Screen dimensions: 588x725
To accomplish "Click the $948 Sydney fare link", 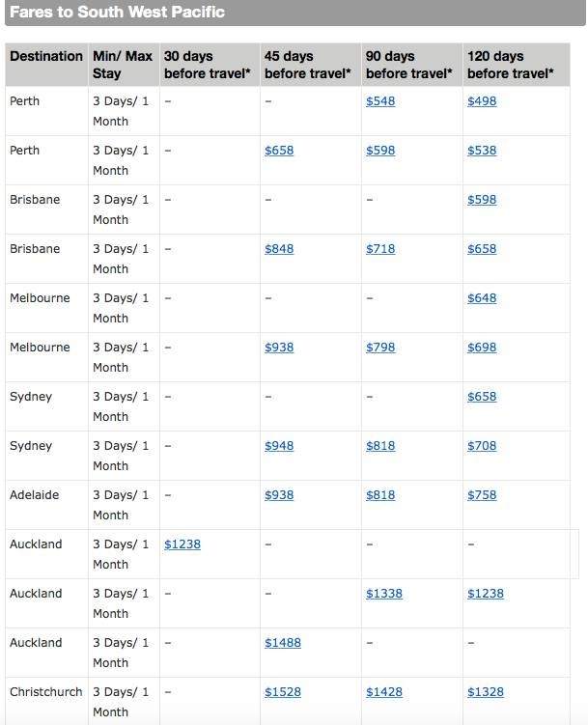I will [x=279, y=446].
